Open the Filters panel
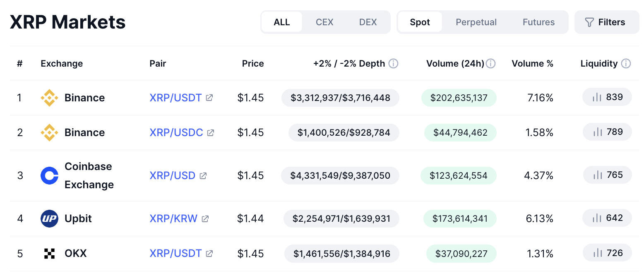Image resolution: width=644 pixels, height=278 pixels. 606,22
